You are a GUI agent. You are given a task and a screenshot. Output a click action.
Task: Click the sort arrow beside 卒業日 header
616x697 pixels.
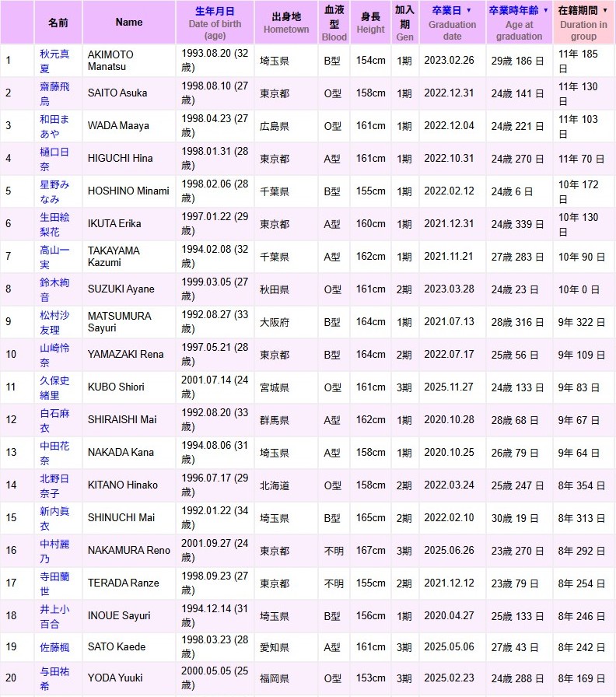click(469, 11)
